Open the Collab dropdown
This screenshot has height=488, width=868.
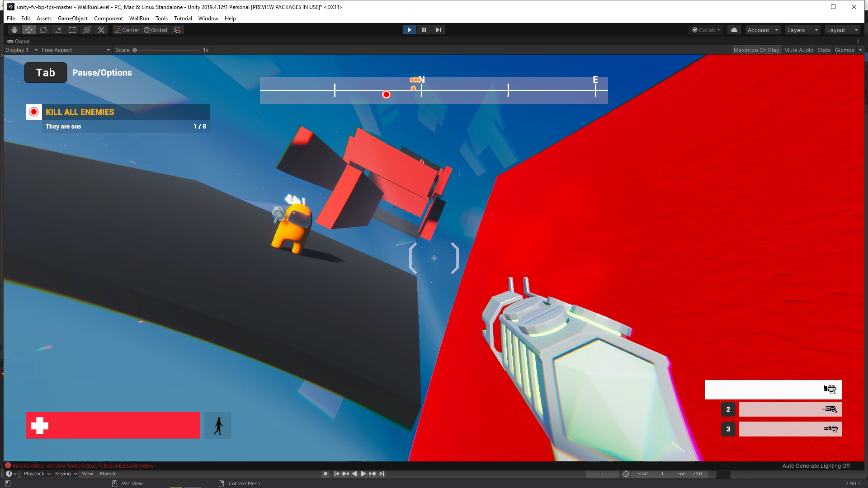pyautogui.click(x=706, y=30)
